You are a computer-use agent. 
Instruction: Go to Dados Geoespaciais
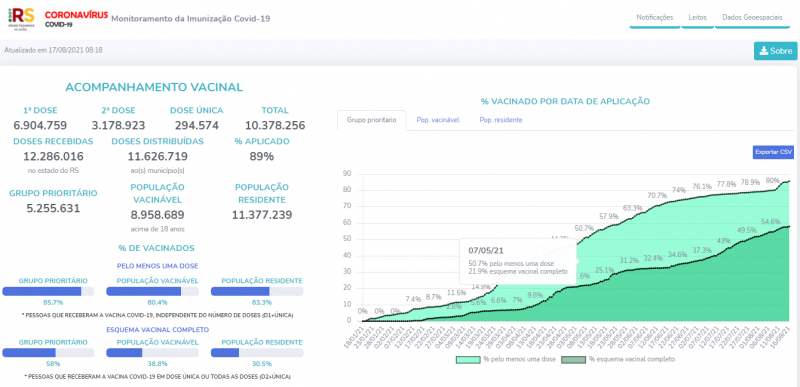click(x=752, y=18)
